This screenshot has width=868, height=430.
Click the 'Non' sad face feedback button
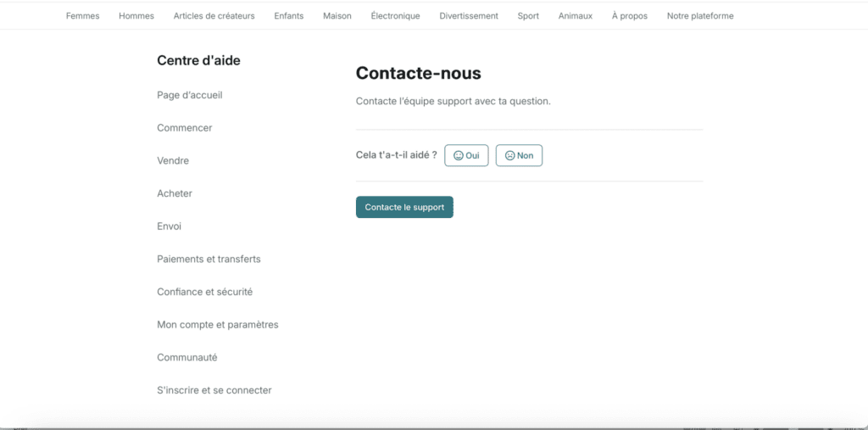click(519, 155)
